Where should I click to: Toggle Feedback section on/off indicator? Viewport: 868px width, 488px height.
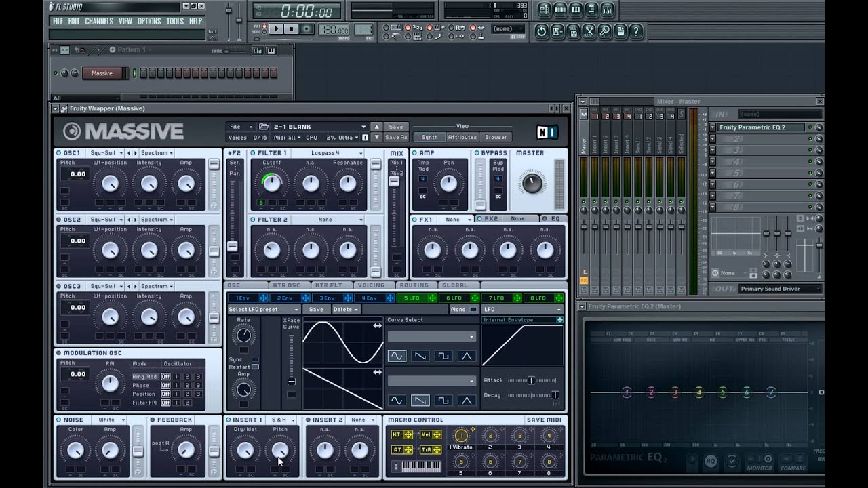[152, 420]
